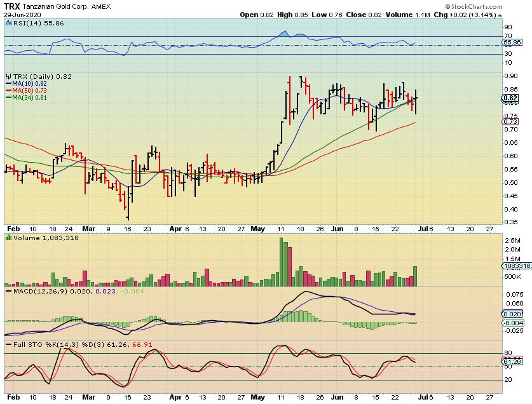The image size is (532, 404).
Task: Click the 0.60 level on the price axis
Action: [510, 156]
